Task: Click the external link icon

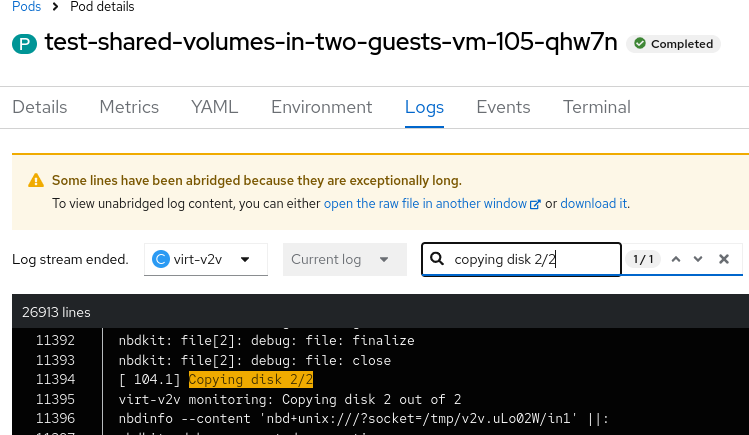Action: [x=535, y=204]
